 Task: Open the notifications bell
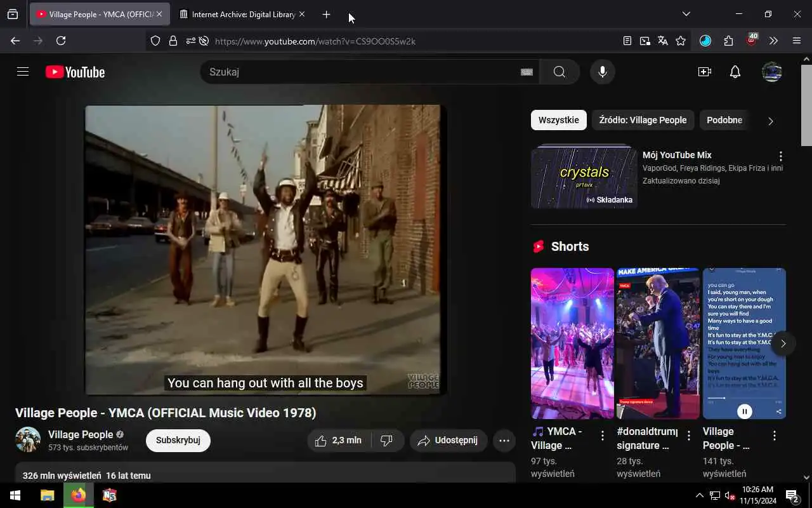click(x=735, y=72)
